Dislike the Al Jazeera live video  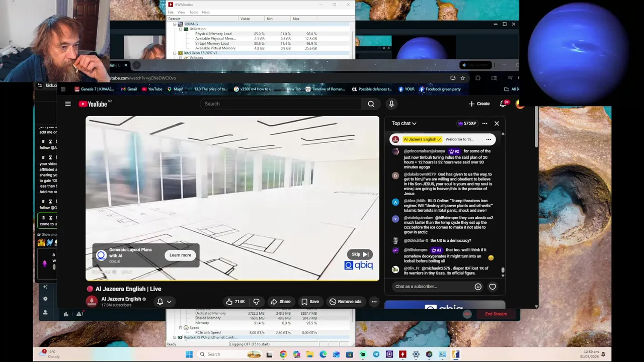(x=256, y=302)
